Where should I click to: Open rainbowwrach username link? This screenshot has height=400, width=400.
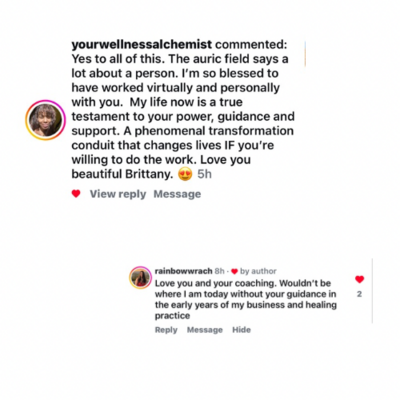[x=183, y=271]
